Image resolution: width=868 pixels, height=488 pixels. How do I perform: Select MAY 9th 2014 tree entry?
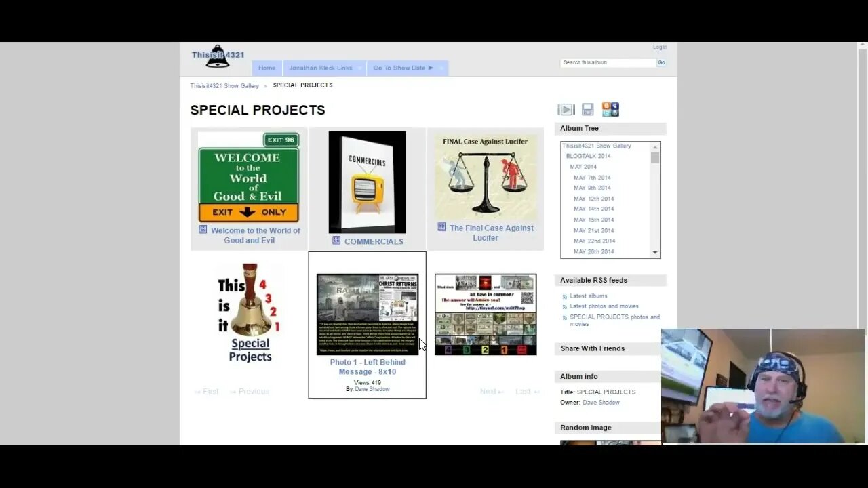(592, 188)
